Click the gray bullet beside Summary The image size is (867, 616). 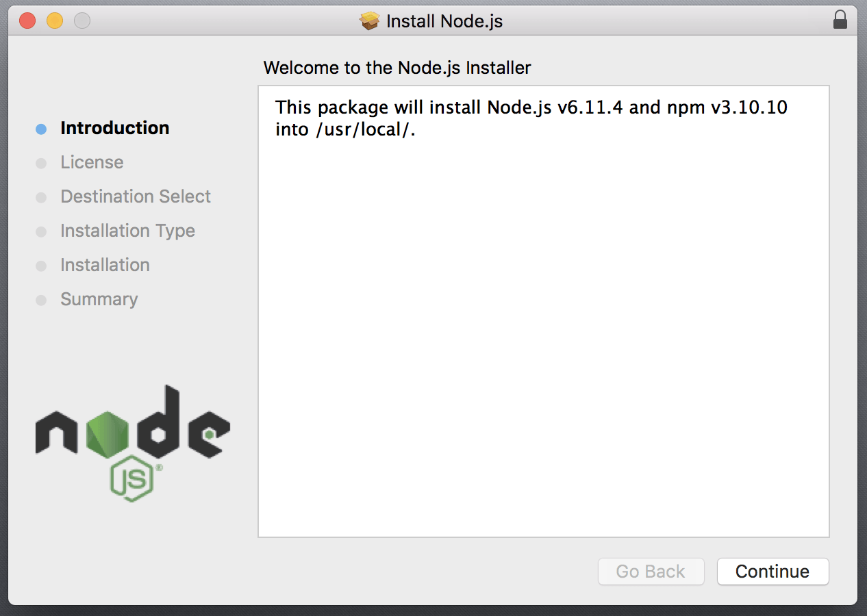(41, 300)
